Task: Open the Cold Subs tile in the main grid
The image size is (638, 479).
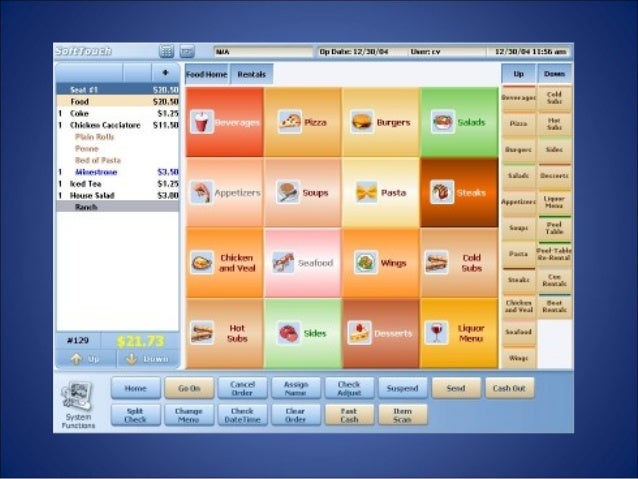Action: coord(459,263)
